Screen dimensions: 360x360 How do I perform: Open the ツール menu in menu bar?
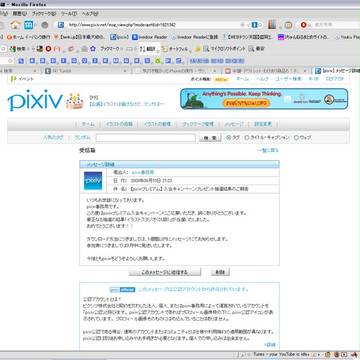(69, 14)
